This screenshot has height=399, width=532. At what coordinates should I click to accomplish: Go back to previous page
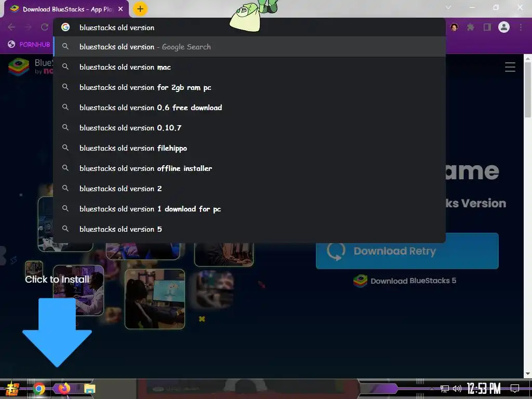(x=11, y=27)
